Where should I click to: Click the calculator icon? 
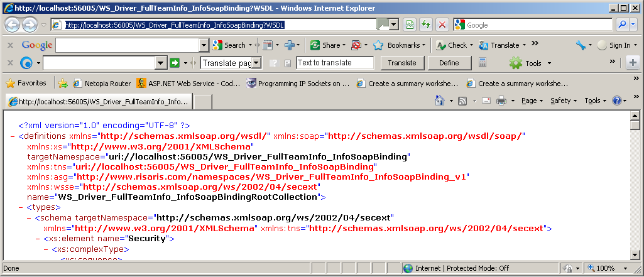[x=483, y=63]
